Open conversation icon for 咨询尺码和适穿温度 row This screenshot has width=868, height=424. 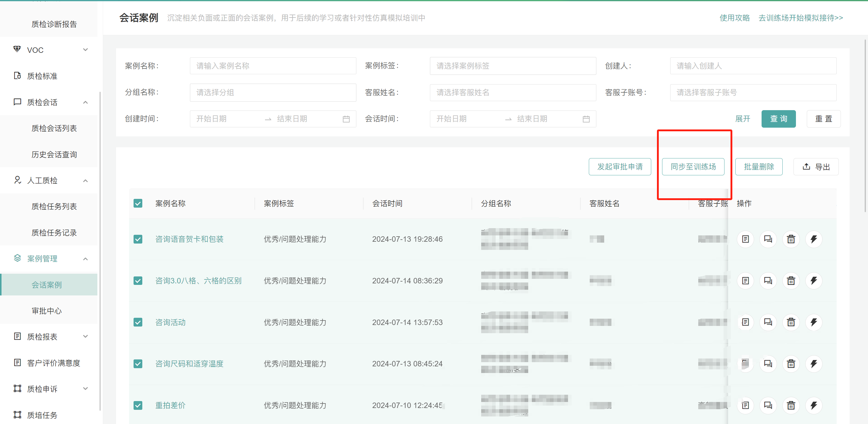[768, 364]
